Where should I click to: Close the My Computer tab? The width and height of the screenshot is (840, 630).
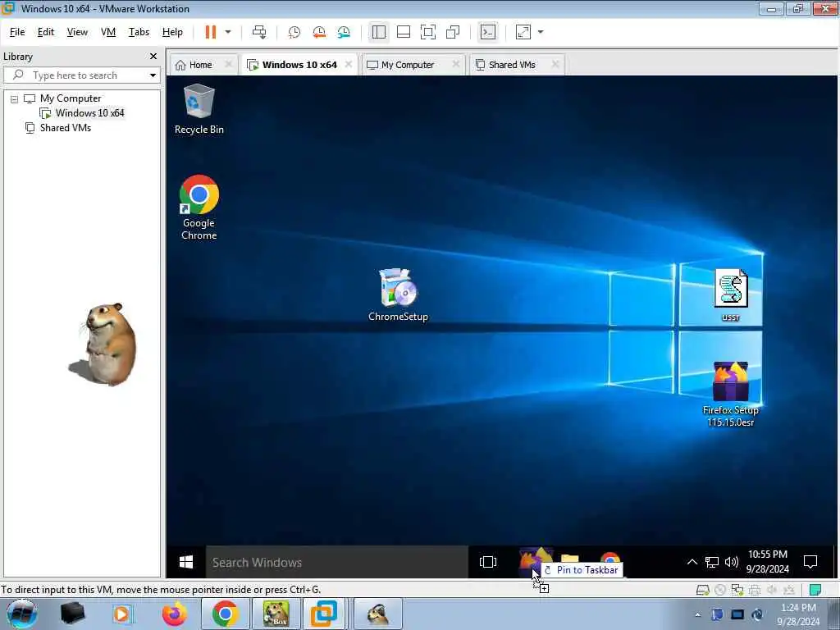456,64
